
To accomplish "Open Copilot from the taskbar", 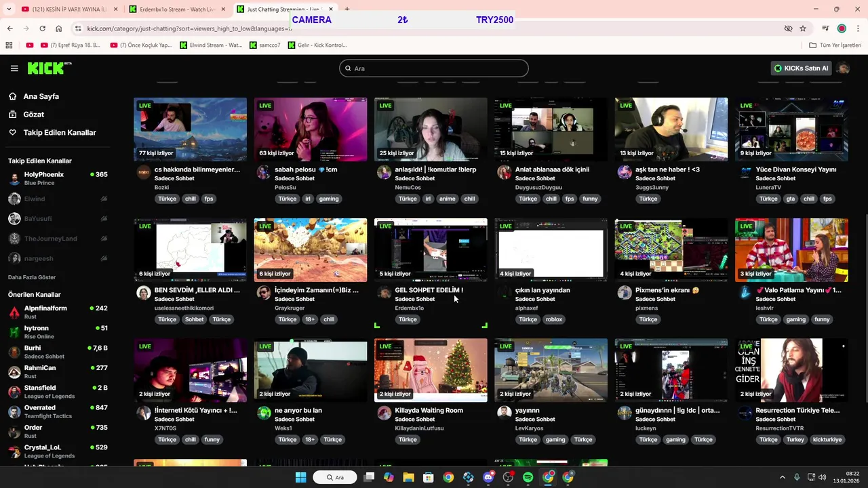I will pyautogui.click(x=389, y=477).
